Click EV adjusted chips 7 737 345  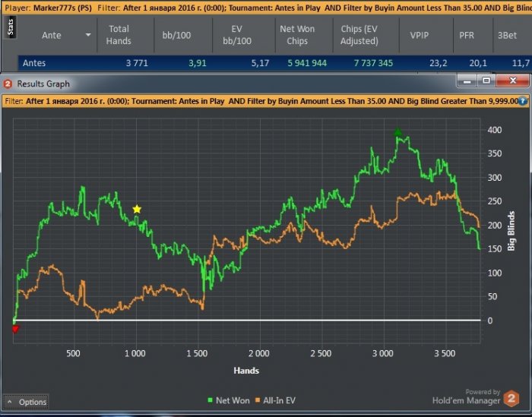click(373, 63)
